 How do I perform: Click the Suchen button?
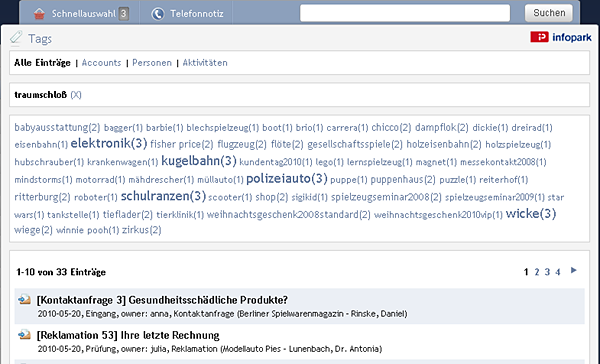[x=549, y=13]
